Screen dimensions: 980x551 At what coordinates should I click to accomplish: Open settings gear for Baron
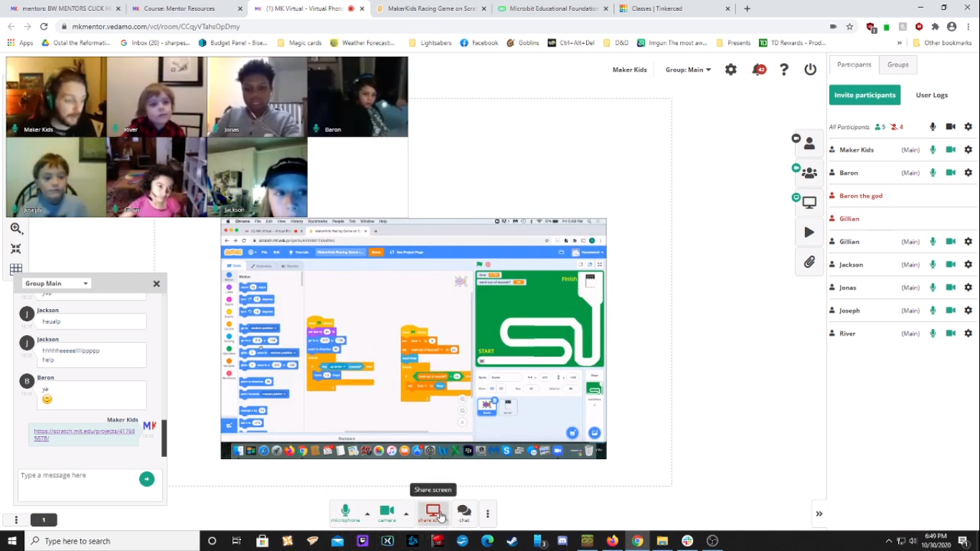pos(968,173)
